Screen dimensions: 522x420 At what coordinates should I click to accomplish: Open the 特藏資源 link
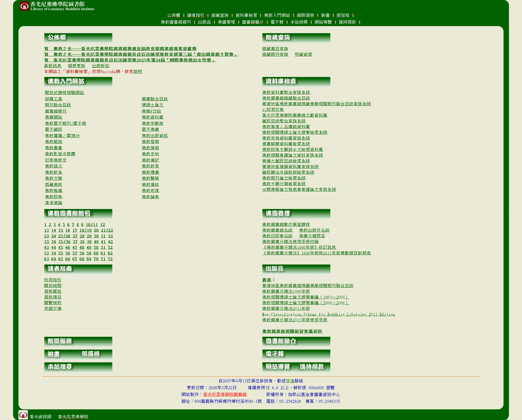[303, 55]
